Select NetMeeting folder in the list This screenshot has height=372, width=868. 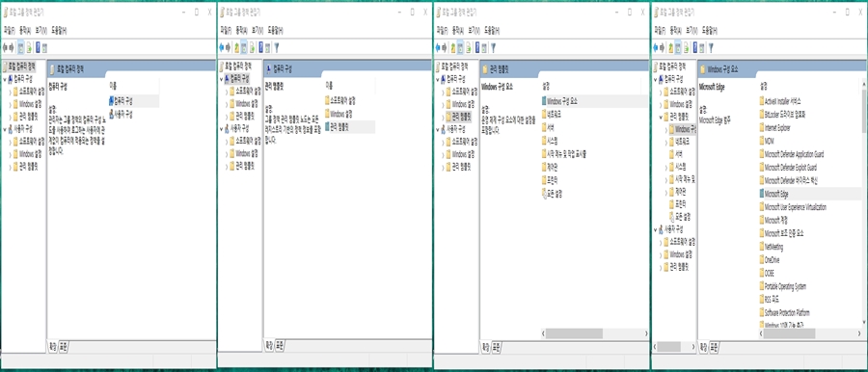(x=771, y=247)
